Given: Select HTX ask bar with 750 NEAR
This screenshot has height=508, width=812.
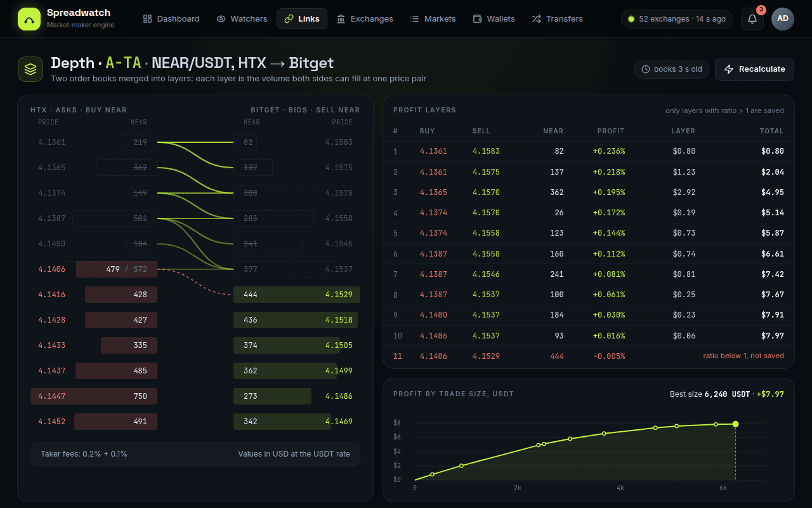Looking at the screenshot, I should click(94, 396).
